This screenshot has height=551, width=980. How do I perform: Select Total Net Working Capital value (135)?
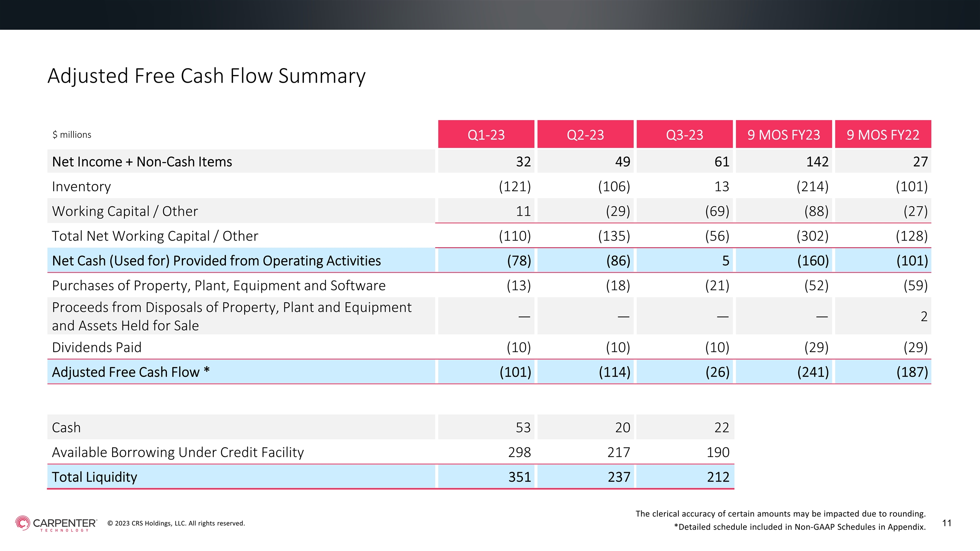[614, 236]
